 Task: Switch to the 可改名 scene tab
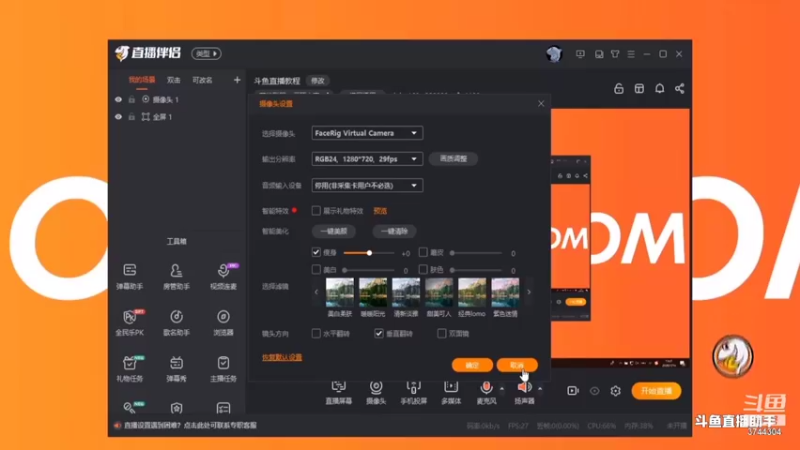pos(203,80)
